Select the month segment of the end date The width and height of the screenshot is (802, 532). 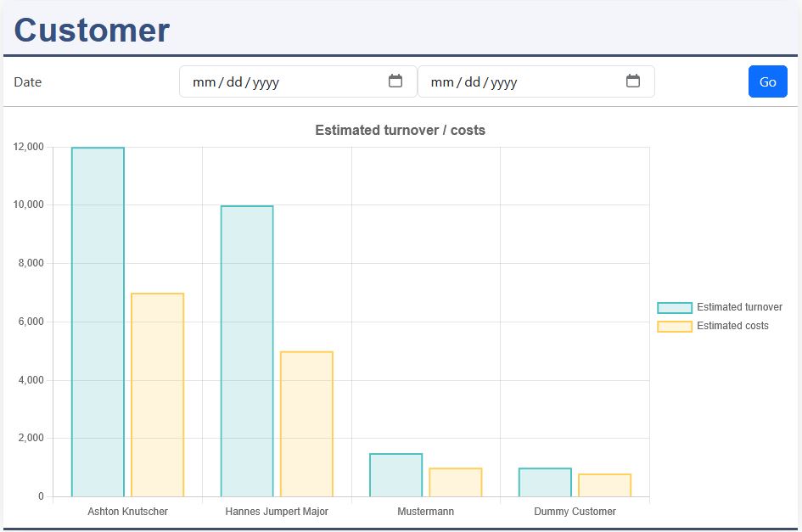click(x=441, y=82)
